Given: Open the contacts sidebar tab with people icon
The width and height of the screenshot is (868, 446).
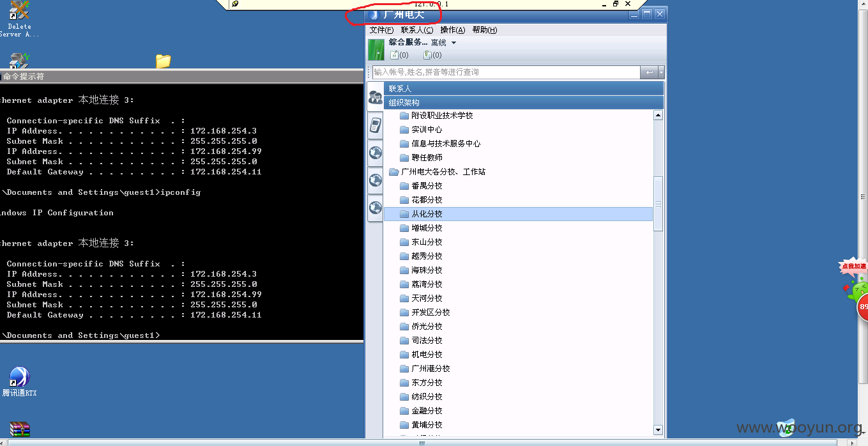Looking at the screenshot, I should pyautogui.click(x=376, y=98).
